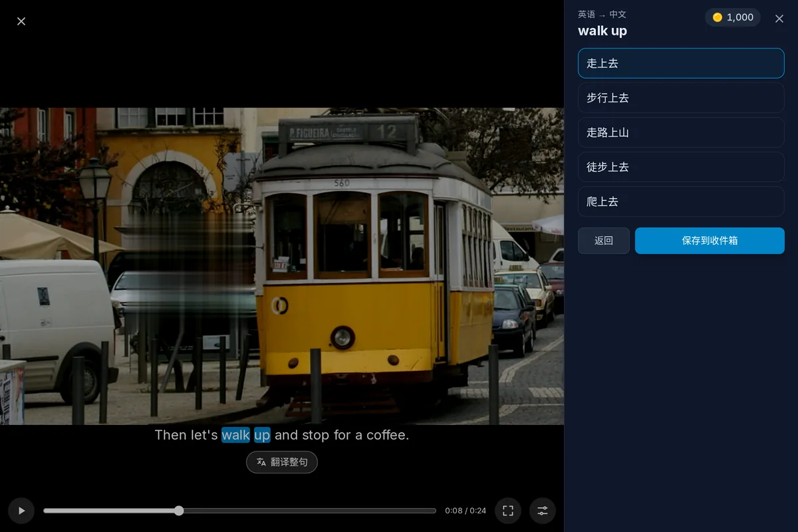The height and width of the screenshot is (532, 798).
Task: Choose the option 爬上去
Action: pyautogui.click(x=681, y=201)
